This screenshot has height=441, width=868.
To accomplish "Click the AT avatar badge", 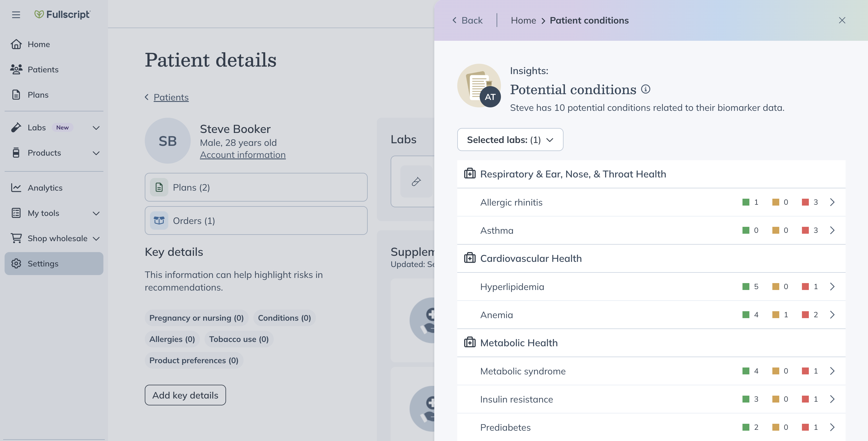I will pos(490,97).
